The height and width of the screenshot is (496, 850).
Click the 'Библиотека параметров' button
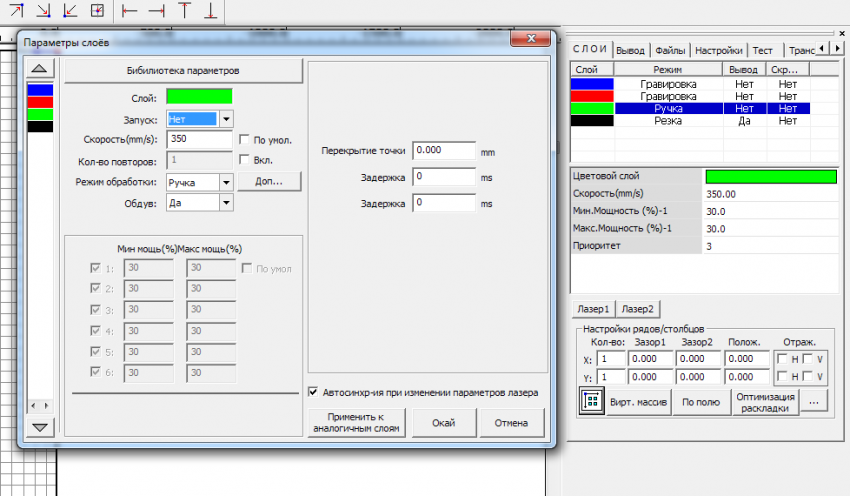(x=183, y=71)
